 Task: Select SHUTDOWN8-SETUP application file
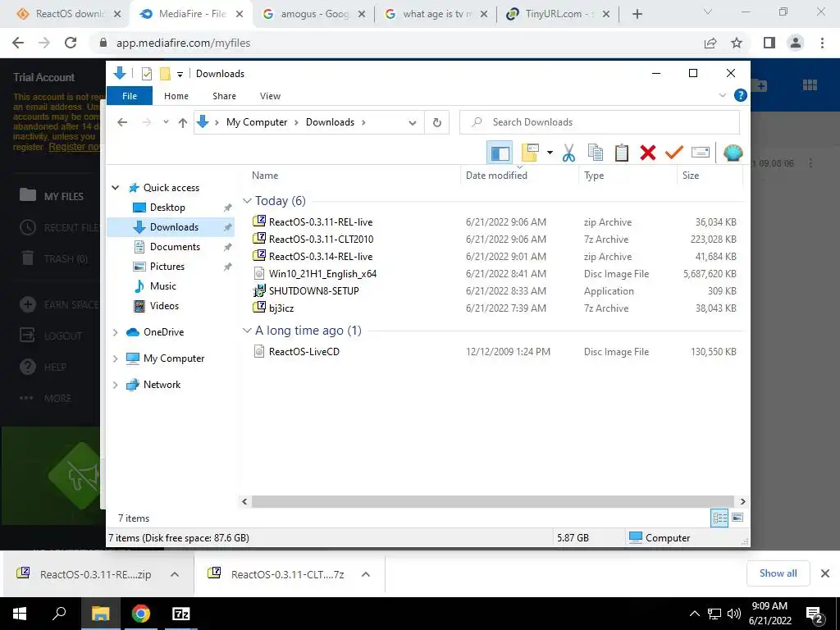313,291
